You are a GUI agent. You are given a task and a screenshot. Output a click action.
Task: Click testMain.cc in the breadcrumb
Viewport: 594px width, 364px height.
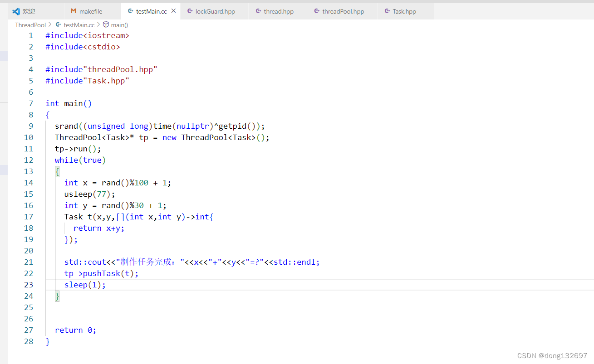[79, 25]
